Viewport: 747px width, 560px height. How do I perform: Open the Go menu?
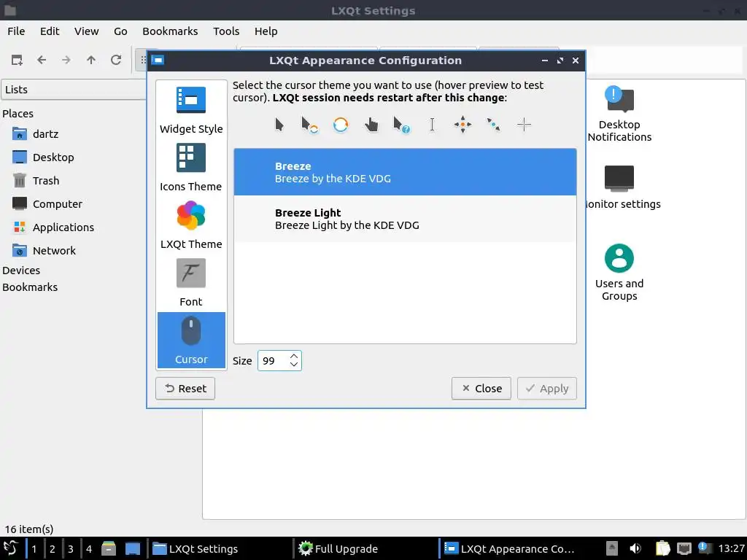pos(120,31)
